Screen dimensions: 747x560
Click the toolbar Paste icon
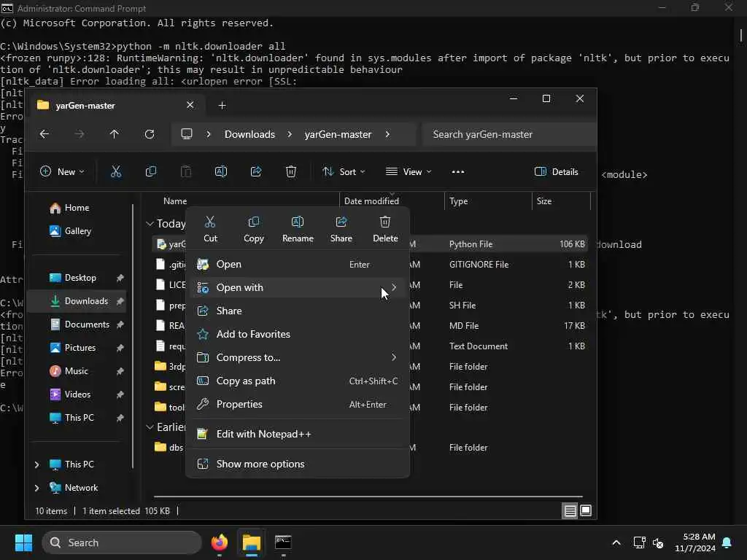(186, 172)
